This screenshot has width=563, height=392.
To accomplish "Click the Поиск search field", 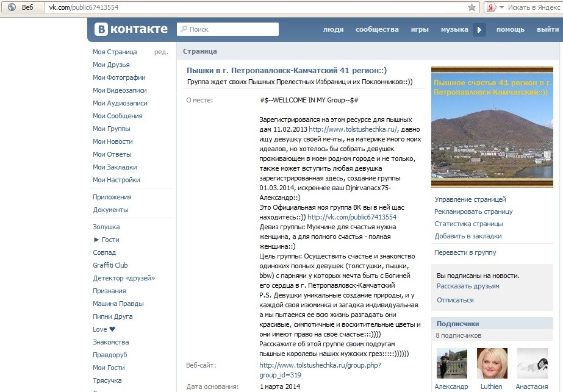I will [228, 29].
